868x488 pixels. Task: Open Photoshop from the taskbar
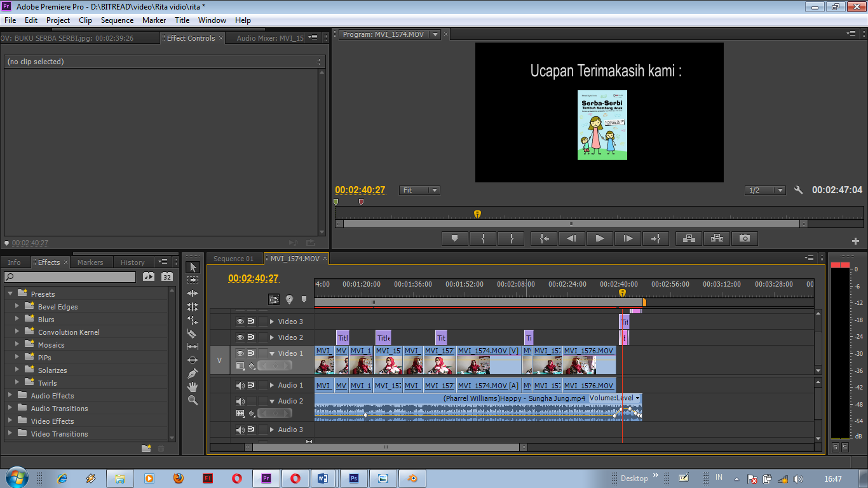354,478
